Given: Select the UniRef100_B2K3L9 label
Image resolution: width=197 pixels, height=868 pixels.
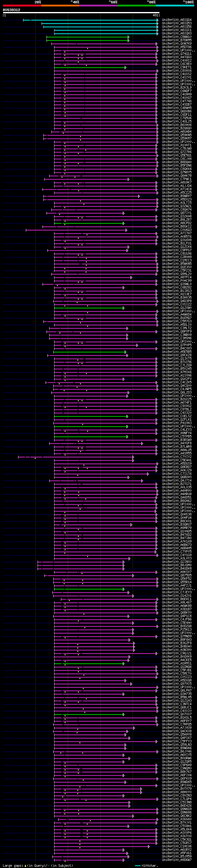Looking at the screenshot, I should pyautogui.click(x=176, y=88).
